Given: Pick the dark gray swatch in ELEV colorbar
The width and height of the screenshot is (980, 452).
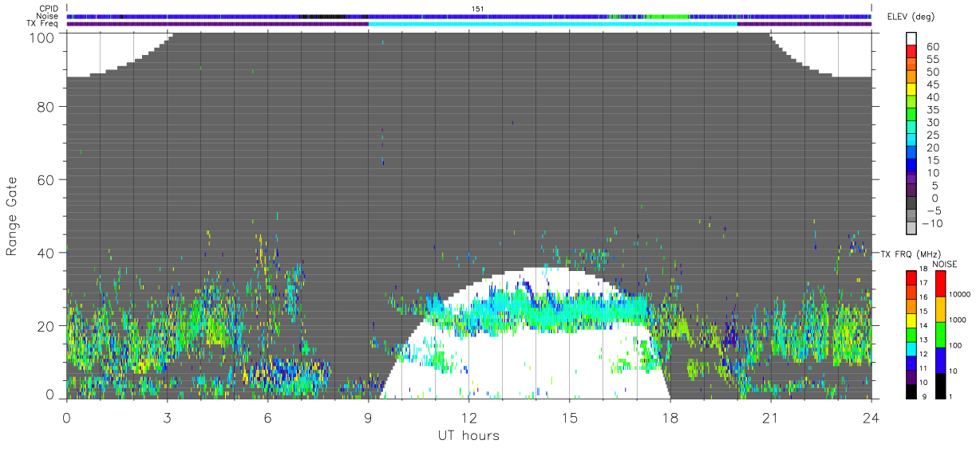Looking at the screenshot, I should click(x=912, y=204).
